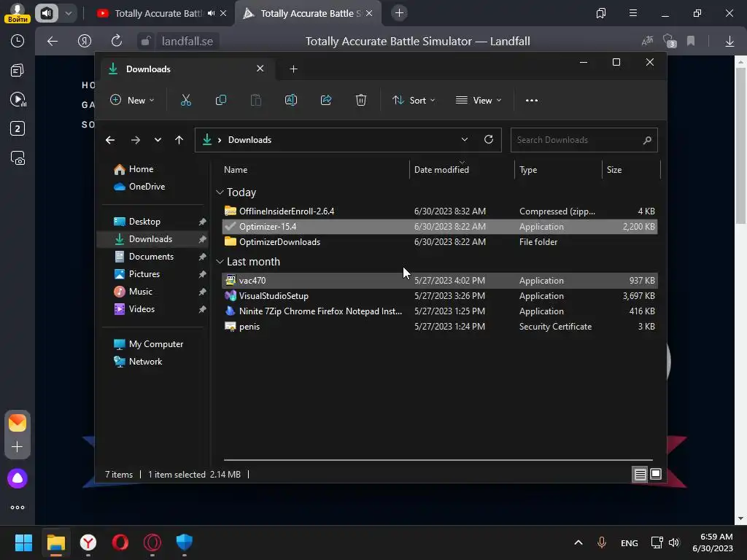Toggle browser sound button at top left

pos(46,13)
